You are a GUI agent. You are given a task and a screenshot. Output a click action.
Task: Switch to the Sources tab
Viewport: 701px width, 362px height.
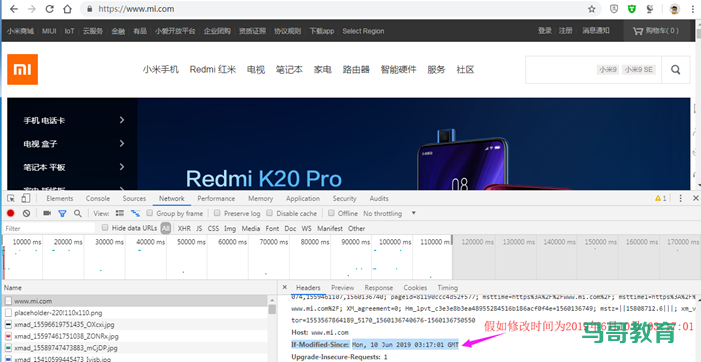(134, 198)
